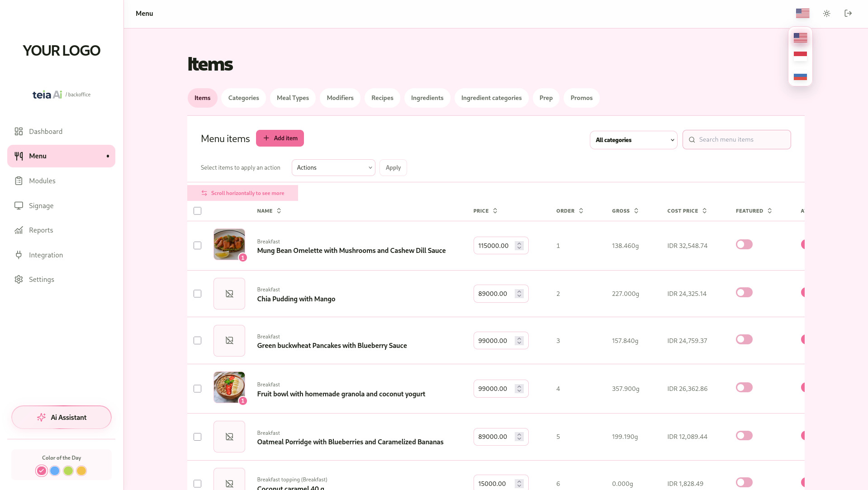868x490 pixels.
Task: Adjust price stepper for Chia Pudding
Action: point(519,294)
